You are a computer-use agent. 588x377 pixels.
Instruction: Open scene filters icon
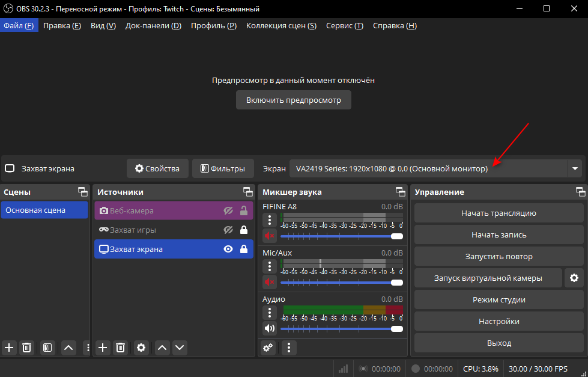pos(47,348)
